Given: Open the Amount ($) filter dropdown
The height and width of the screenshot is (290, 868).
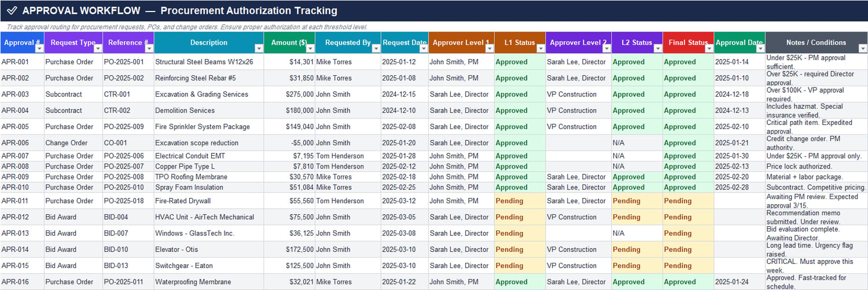Looking at the screenshot, I should click(x=310, y=49).
